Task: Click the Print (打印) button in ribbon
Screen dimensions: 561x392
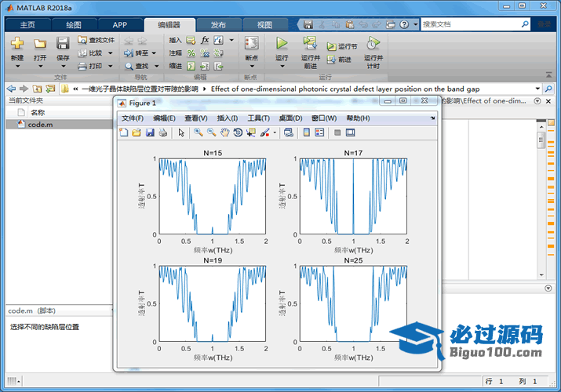Action: pos(90,66)
